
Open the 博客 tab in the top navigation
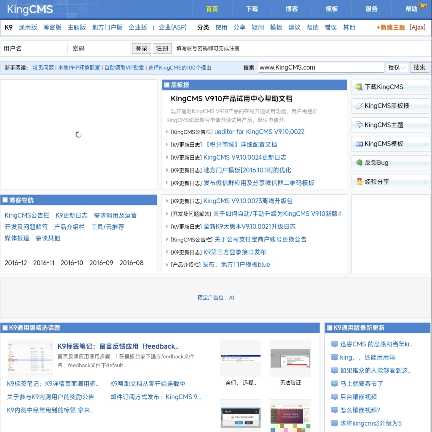292,9
